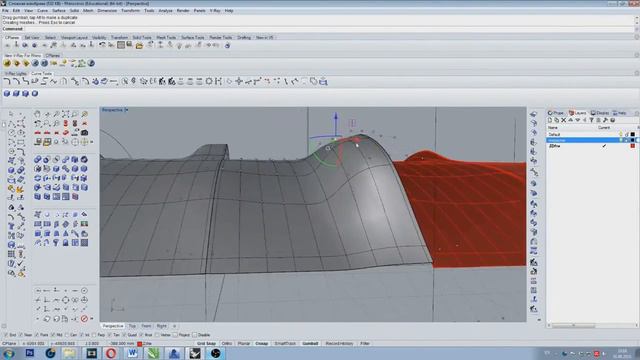
Task: Open the Windows Start menu
Action: point(9,353)
